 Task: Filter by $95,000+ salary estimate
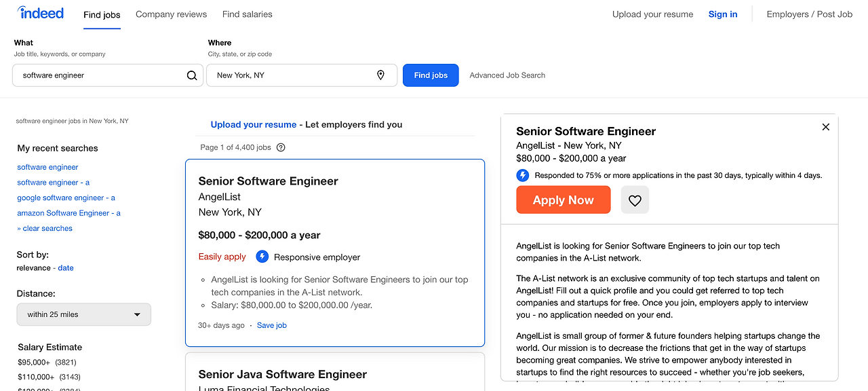pos(35,362)
